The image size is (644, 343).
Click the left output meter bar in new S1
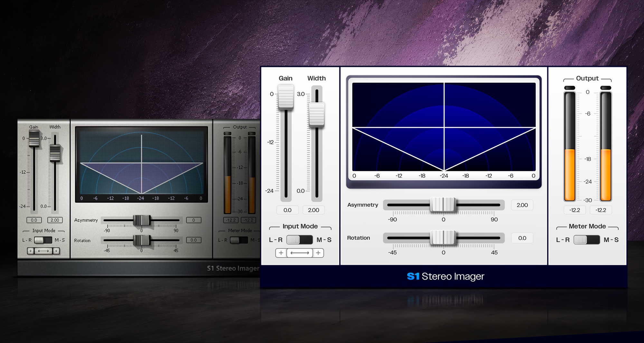[x=570, y=146]
